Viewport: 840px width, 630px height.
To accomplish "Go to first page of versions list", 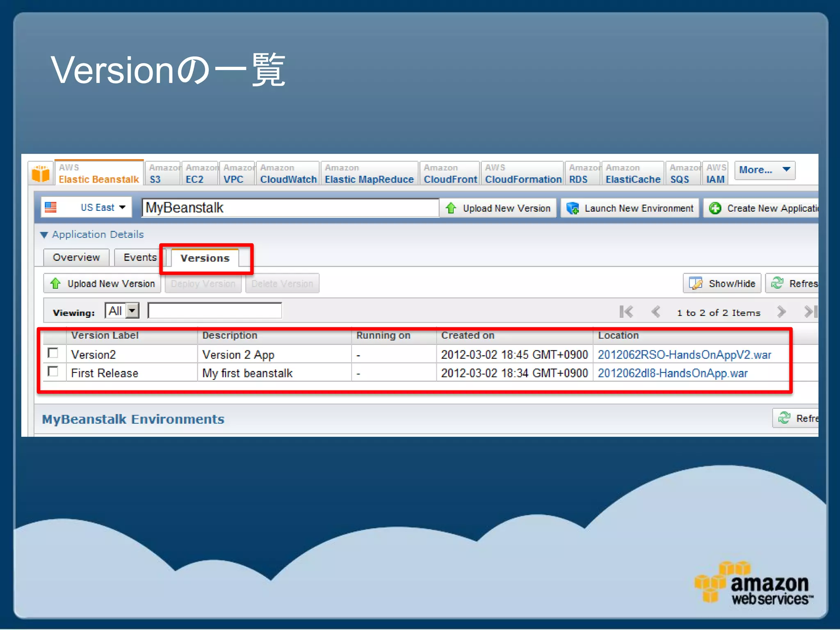I will [x=626, y=312].
